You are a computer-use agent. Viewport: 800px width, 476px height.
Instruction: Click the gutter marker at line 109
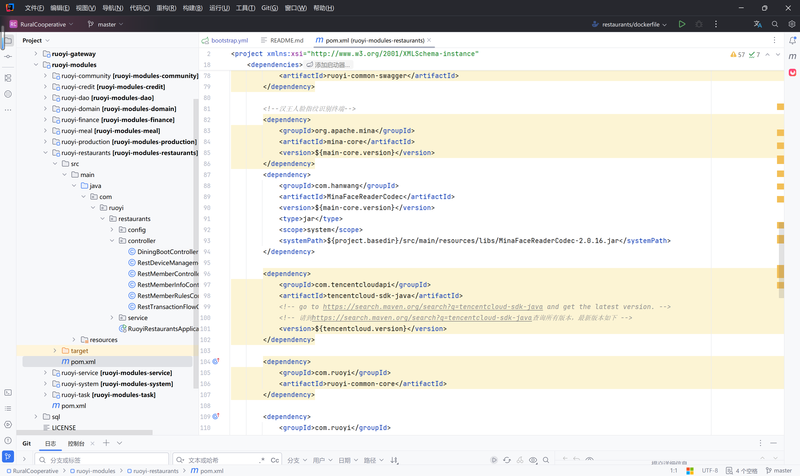[216, 416]
